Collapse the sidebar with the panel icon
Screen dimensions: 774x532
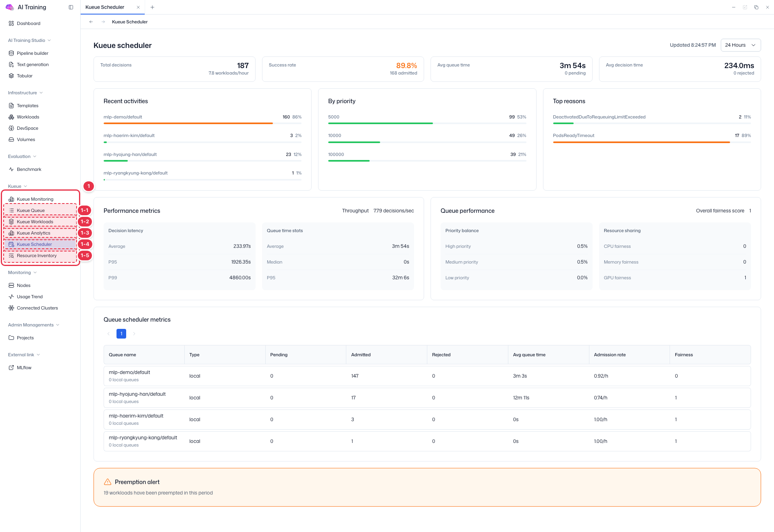[71, 7]
